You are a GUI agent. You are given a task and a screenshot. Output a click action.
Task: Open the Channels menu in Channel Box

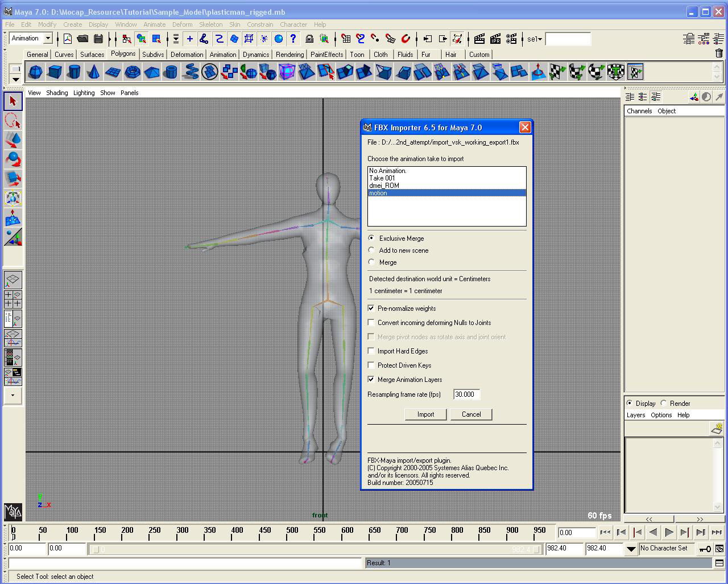639,111
